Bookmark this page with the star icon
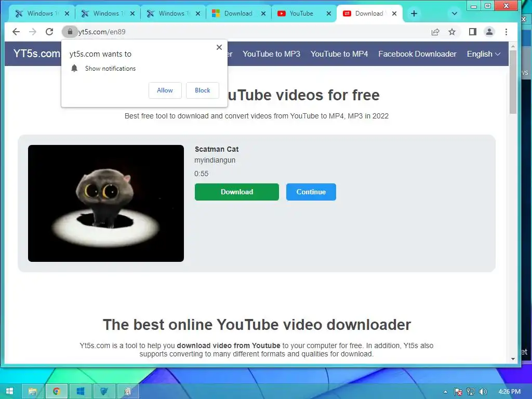532x399 pixels. pyautogui.click(x=452, y=32)
